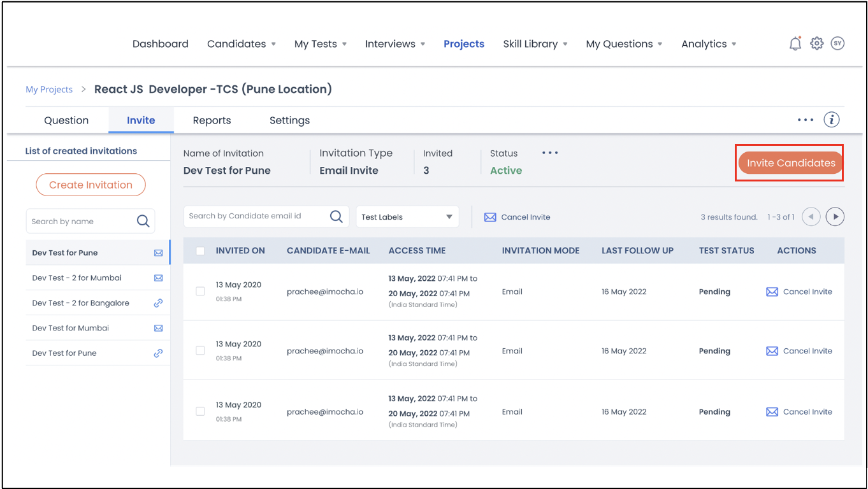This screenshot has height=489, width=868.
Task: Go to next results page arrow
Action: coord(835,216)
